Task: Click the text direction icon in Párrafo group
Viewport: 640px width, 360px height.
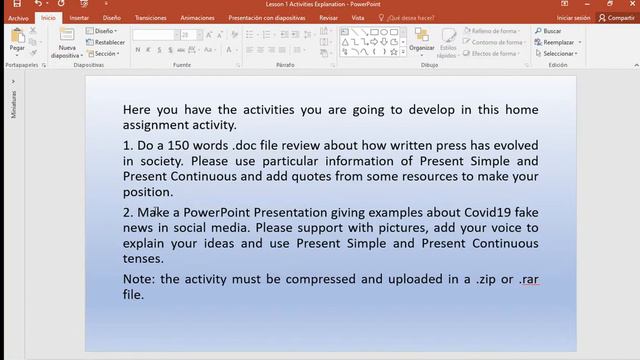Action: (x=324, y=31)
